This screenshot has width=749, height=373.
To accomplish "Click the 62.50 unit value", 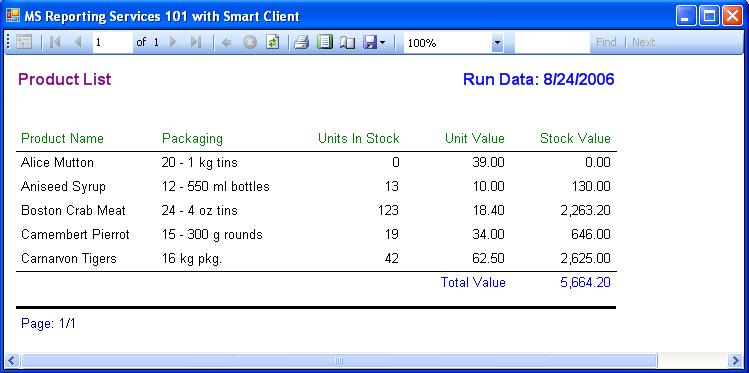I will click(x=488, y=259).
